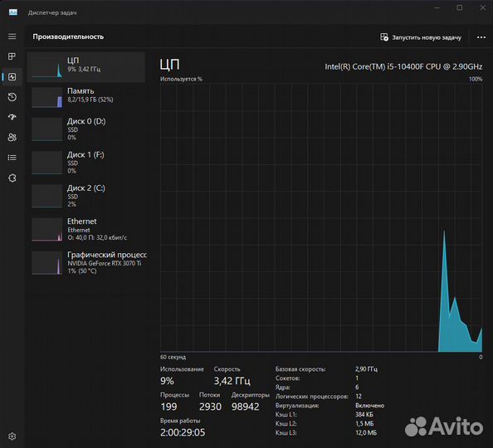Select the ЦП performance entry
Screen dimensions: 493x448
tap(85, 67)
